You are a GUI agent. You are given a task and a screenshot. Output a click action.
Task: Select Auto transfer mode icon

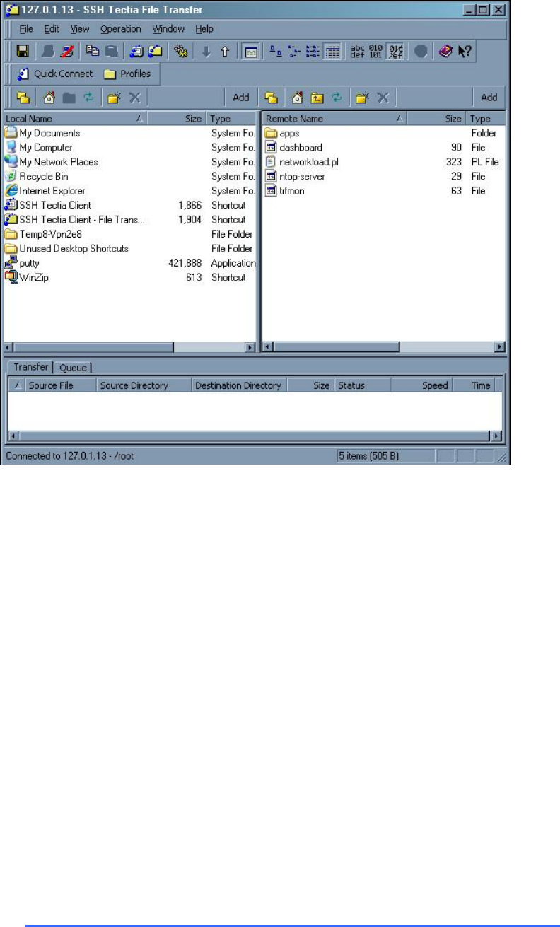(x=395, y=52)
